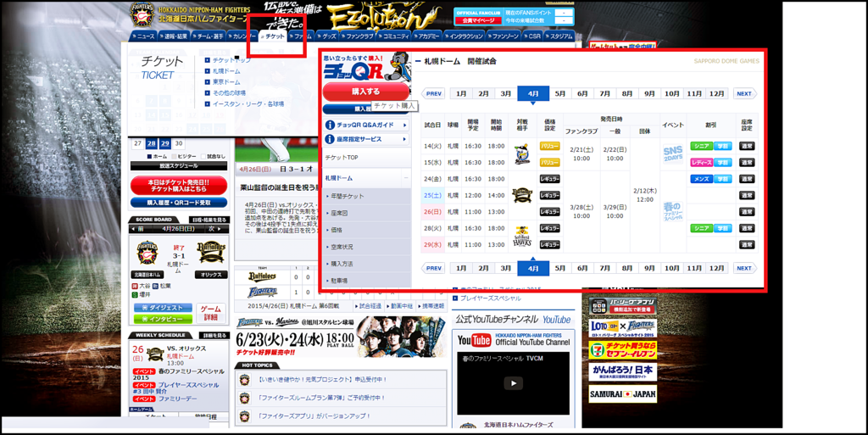Viewport: 868px width, 435px height.
Task: Open the SNS 2DAYS event icon
Action: click(x=672, y=154)
